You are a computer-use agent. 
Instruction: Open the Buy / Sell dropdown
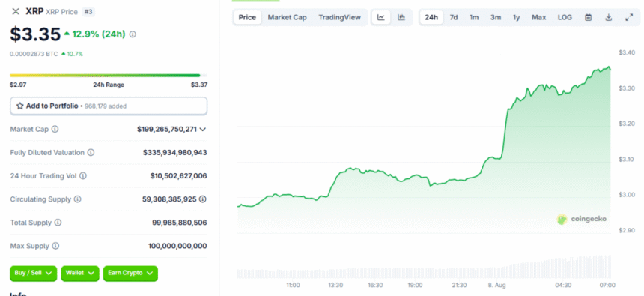click(33, 273)
